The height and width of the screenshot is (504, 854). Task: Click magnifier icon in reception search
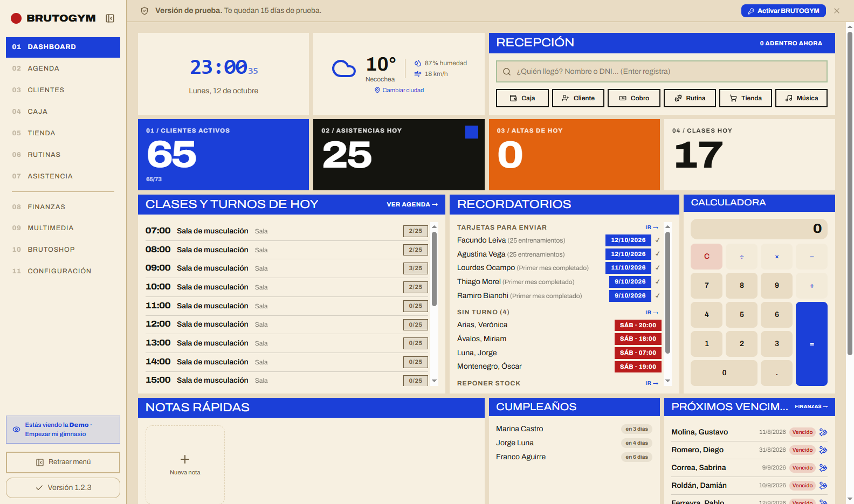point(507,72)
